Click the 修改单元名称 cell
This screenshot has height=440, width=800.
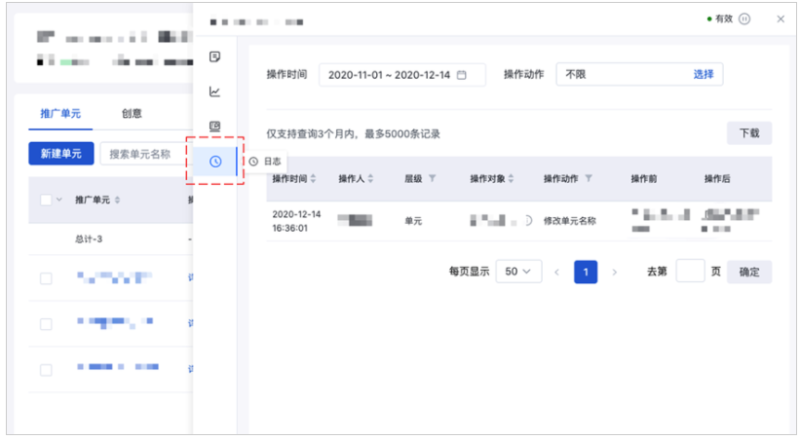(x=569, y=221)
